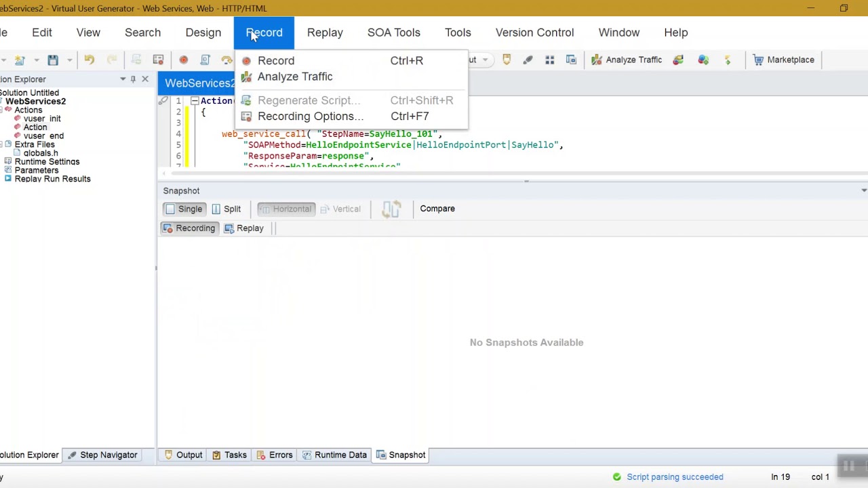Switch to the Solution Explorer bottom tab

[29, 455]
